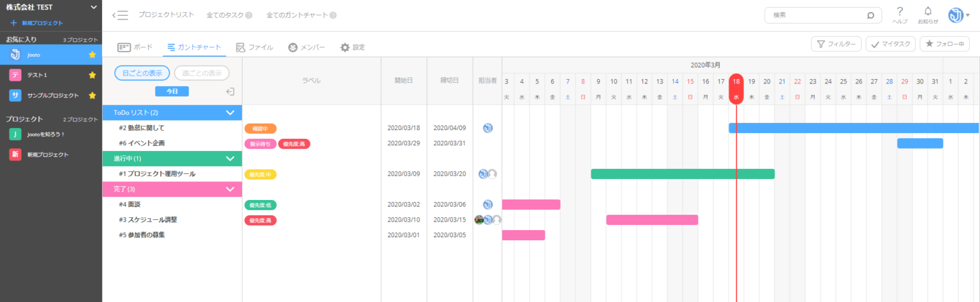Click the plus icon for 新規プロジェクト
The width and height of the screenshot is (980, 302).
point(13,23)
